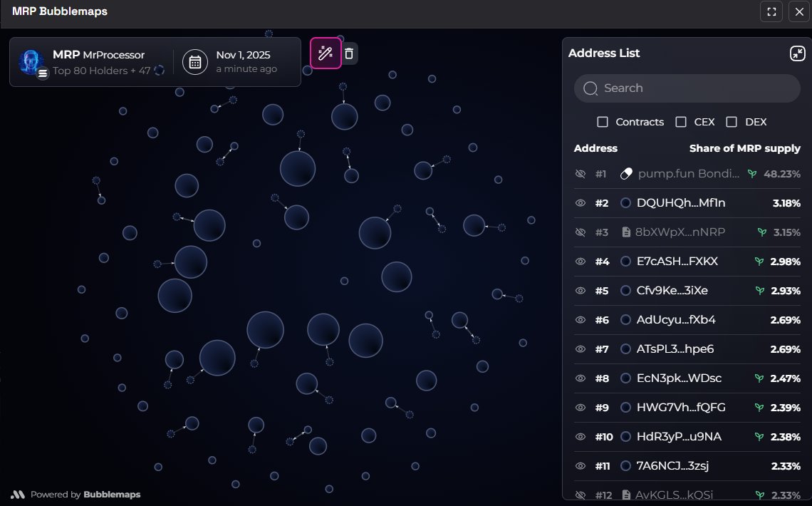812x506 pixels.
Task: Enable the DEX filter checkbox
Action: pos(732,122)
